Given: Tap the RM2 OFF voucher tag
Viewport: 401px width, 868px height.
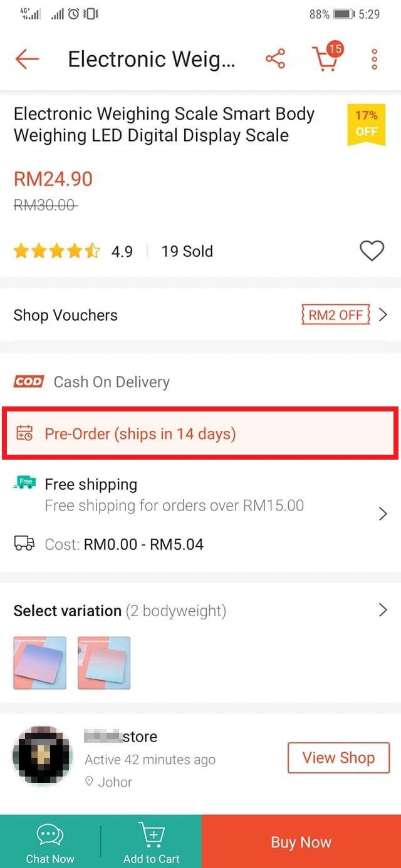Looking at the screenshot, I should click(x=336, y=314).
